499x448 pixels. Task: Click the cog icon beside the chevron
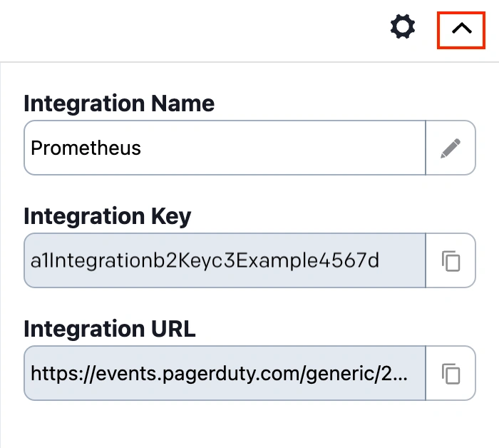point(403,29)
